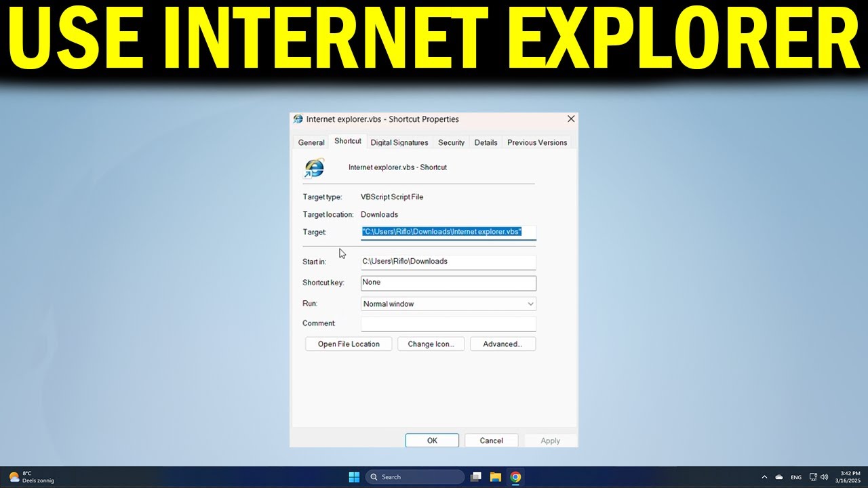Click the taskbar Search box
This screenshot has width=868, height=488.
(x=415, y=477)
